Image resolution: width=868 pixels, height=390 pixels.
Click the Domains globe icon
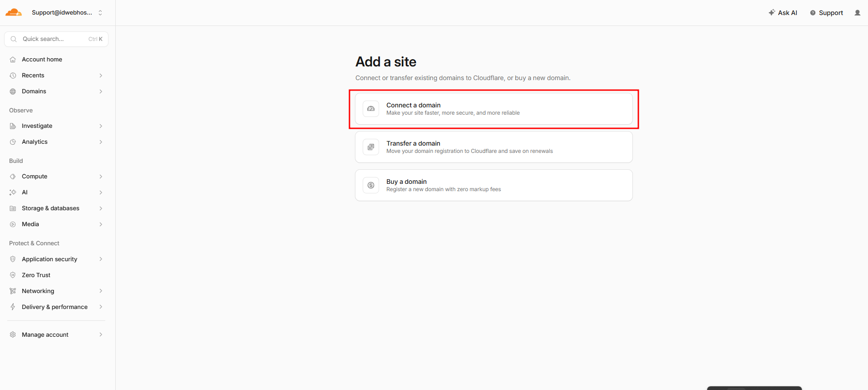(x=13, y=91)
